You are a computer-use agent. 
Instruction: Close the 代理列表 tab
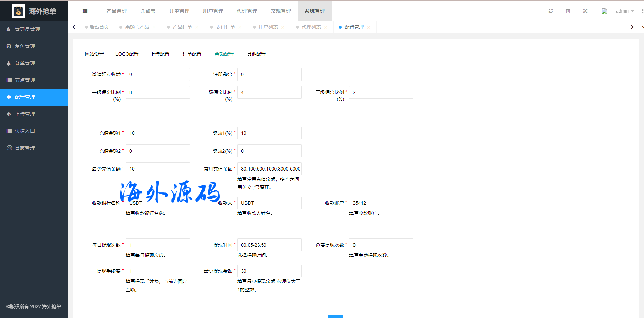coord(326,27)
